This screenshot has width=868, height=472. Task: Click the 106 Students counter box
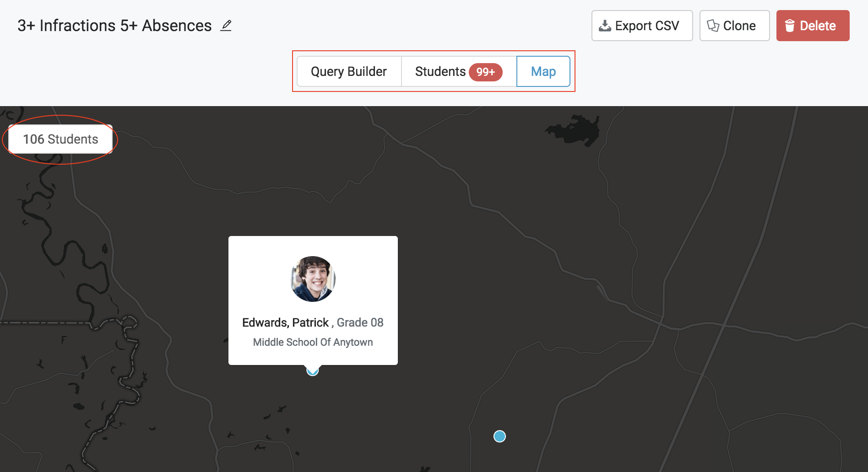[60, 139]
